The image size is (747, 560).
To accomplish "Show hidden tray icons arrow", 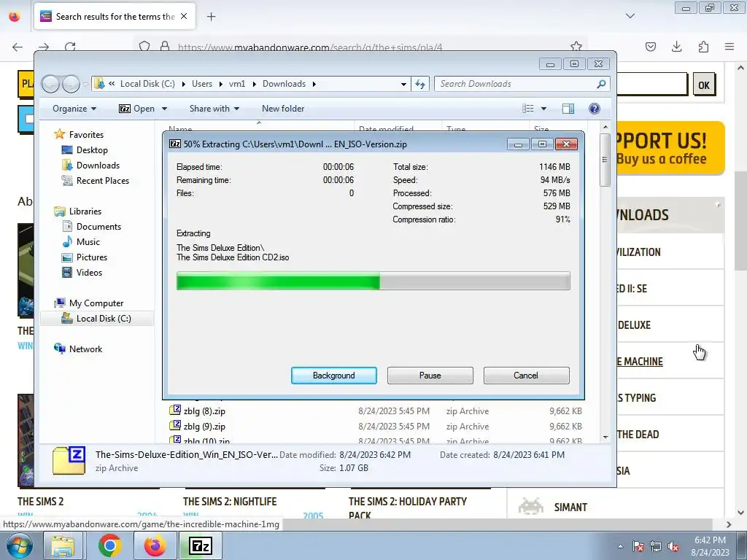I will (x=620, y=546).
